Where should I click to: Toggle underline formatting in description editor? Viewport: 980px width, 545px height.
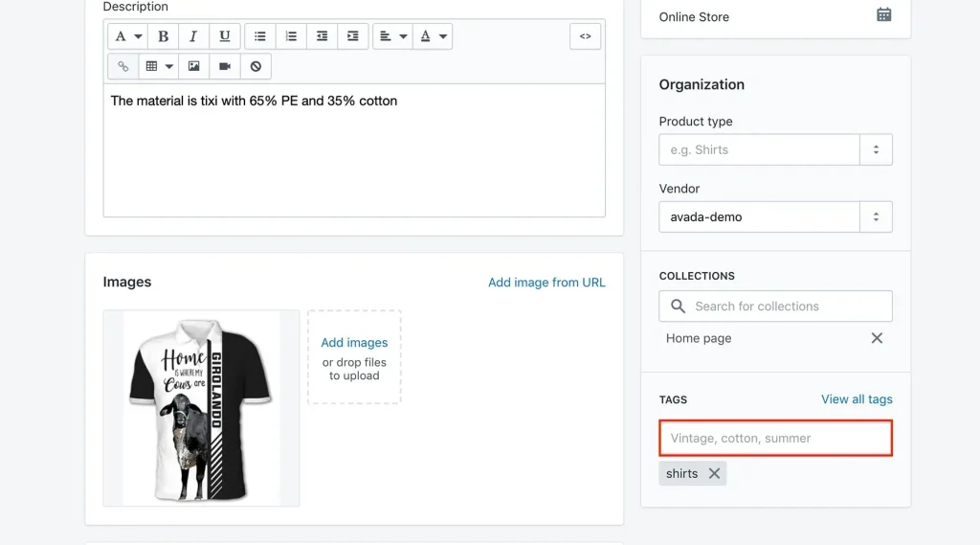224,36
